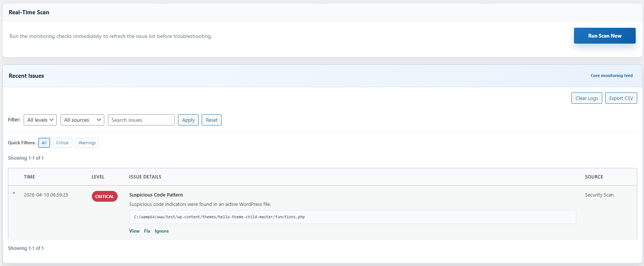Viewport: 644px width, 266px height.
Task: Open the All levels dropdown
Action: tap(40, 120)
